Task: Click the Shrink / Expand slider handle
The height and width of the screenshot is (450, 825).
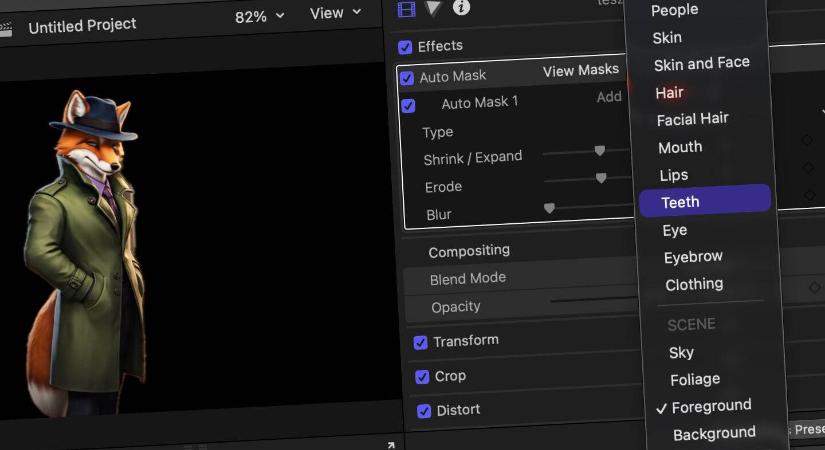Action: coord(599,151)
